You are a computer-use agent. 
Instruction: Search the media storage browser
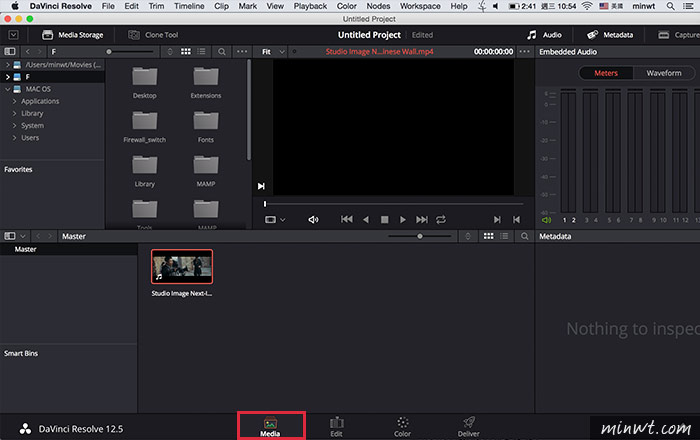(x=221, y=52)
